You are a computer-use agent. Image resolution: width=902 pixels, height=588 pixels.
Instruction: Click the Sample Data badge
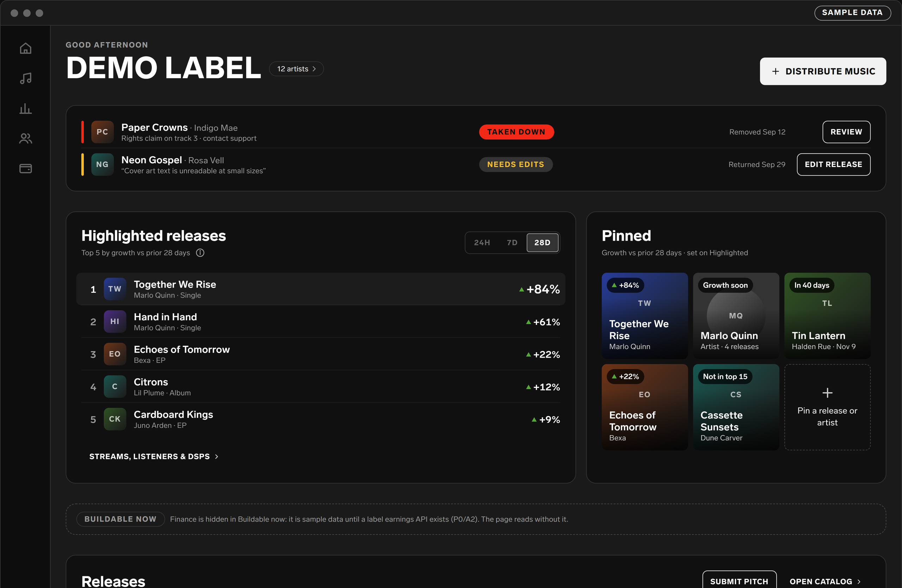[x=852, y=12]
